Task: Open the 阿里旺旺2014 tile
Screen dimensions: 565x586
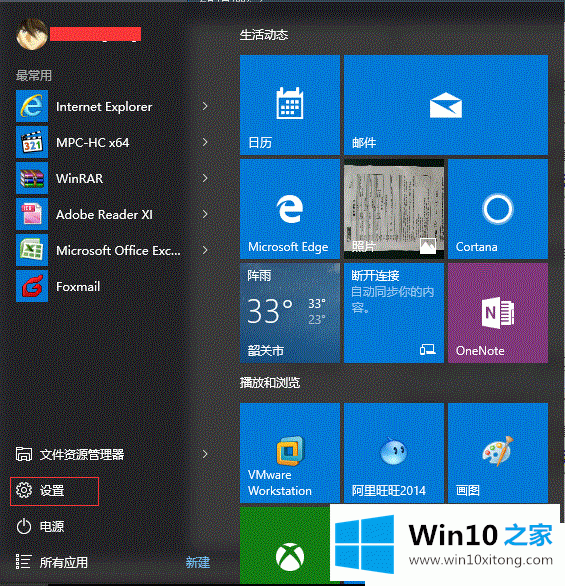Action: [x=394, y=453]
